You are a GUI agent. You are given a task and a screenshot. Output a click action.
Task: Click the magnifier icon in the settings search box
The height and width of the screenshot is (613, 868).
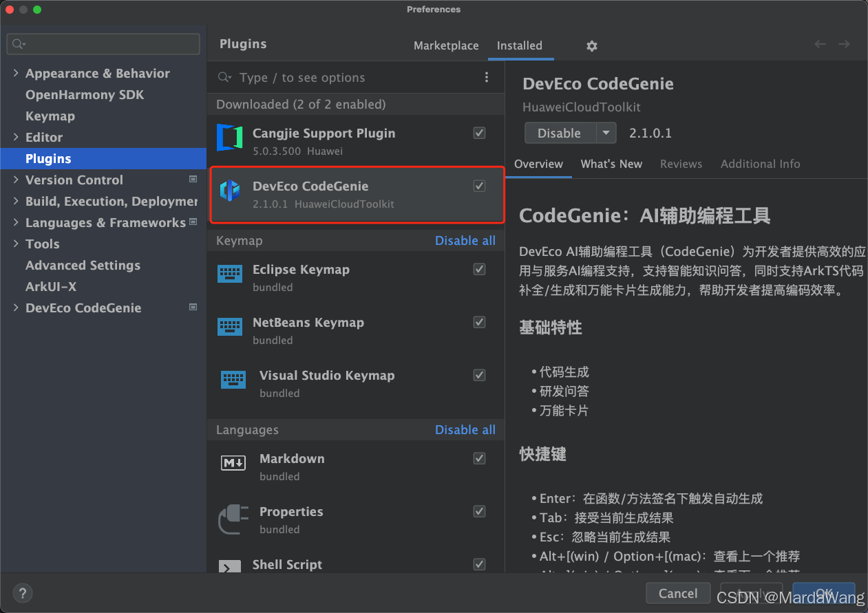pos(19,44)
